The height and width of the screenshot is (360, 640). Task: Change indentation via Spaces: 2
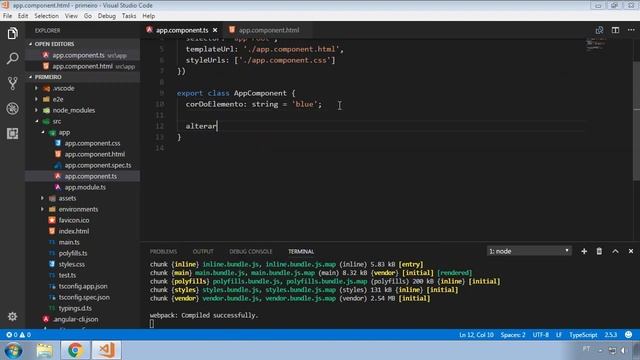click(x=513, y=335)
